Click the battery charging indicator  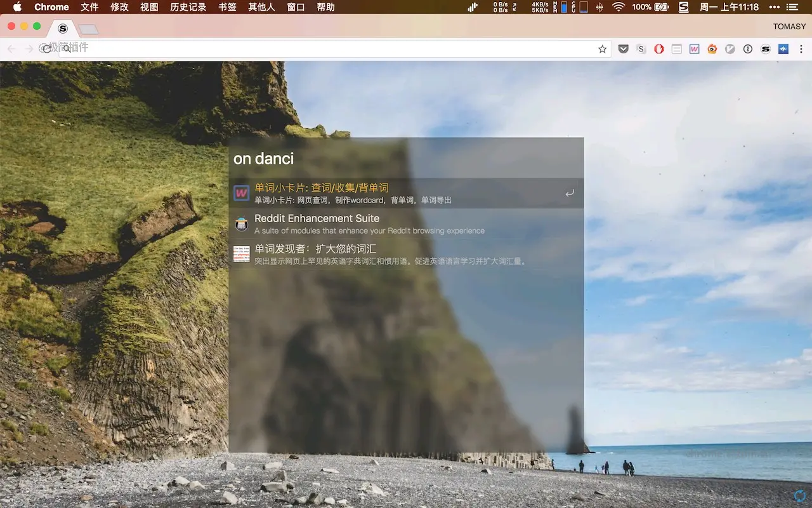(x=662, y=7)
